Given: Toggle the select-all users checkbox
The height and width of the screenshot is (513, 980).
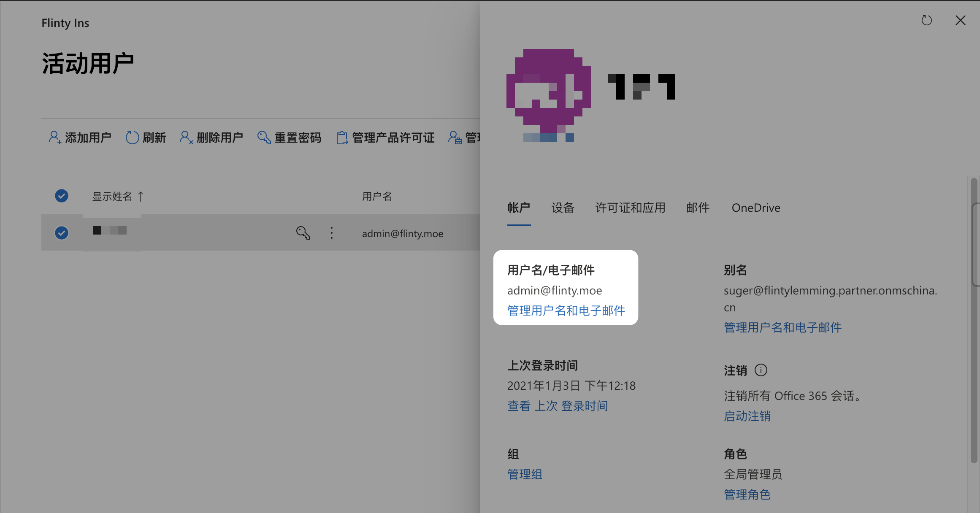Looking at the screenshot, I should pyautogui.click(x=62, y=196).
